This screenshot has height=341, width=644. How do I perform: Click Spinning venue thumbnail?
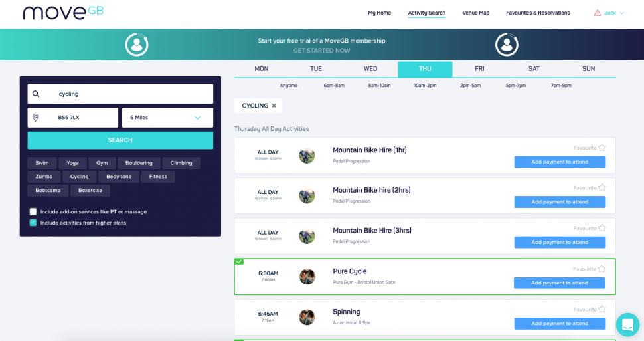click(x=307, y=318)
